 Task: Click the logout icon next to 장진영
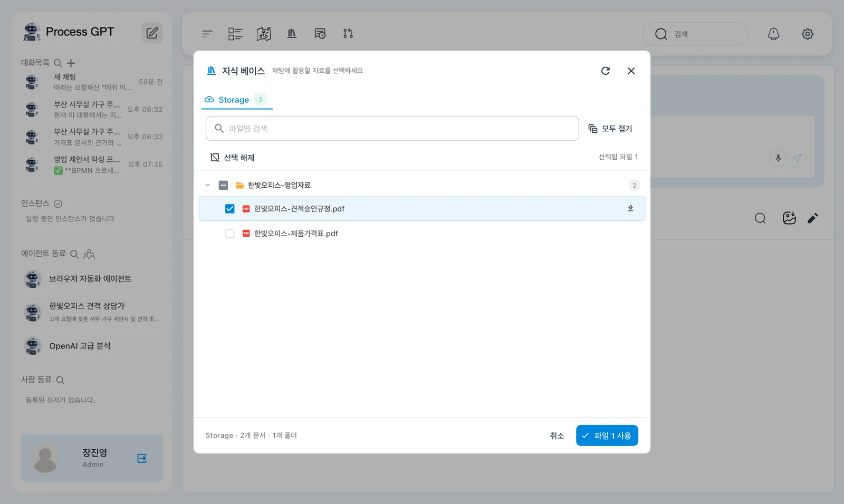pos(142,458)
